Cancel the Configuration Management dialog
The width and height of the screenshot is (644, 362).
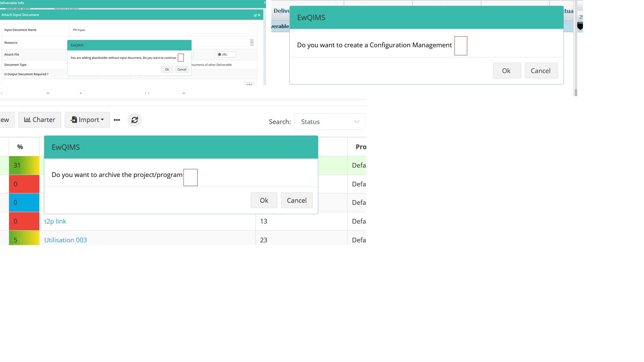click(541, 71)
